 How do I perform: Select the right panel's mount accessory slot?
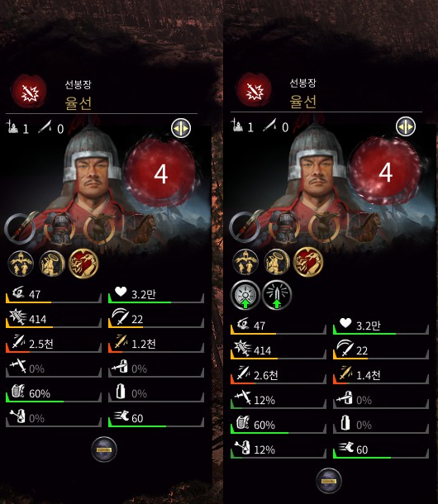coord(324,227)
